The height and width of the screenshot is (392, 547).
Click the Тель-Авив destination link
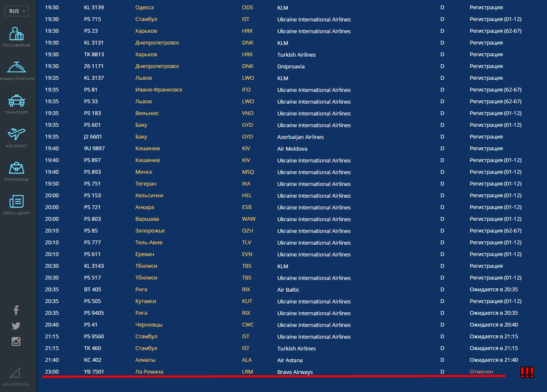click(149, 243)
